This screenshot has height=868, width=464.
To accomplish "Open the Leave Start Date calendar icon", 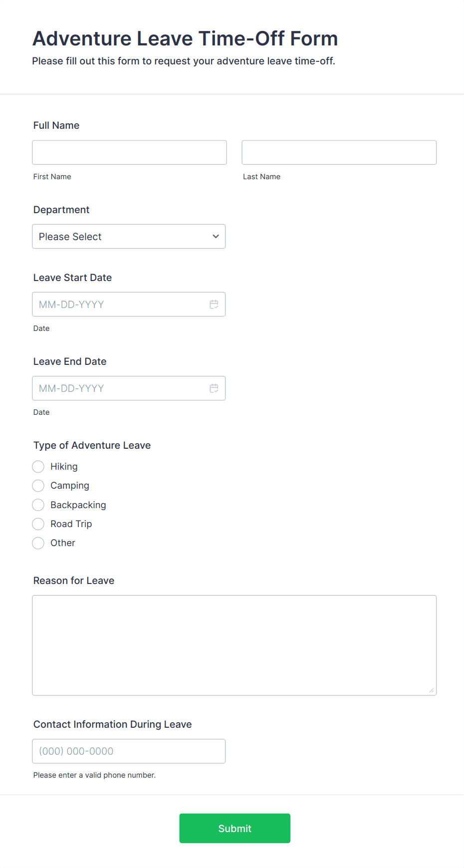I will 214,304.
